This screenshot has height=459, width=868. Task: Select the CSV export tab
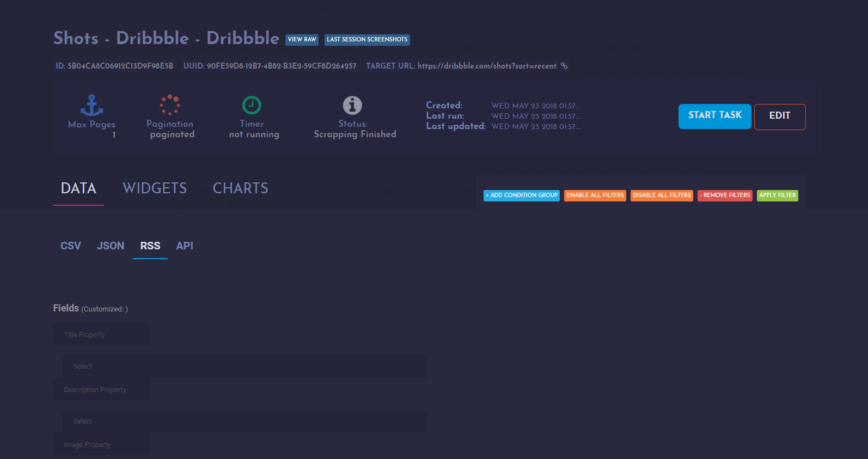71,246
